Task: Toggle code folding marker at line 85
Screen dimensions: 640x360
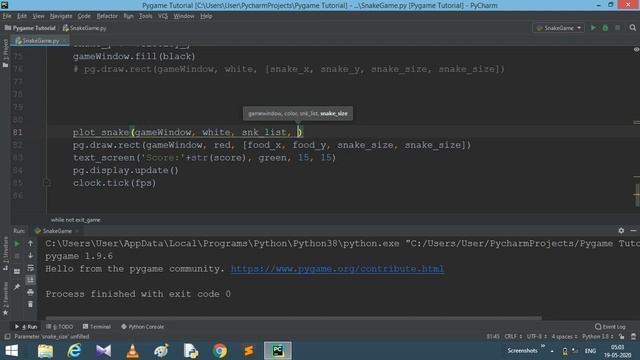Action: (x=47, y=183)
